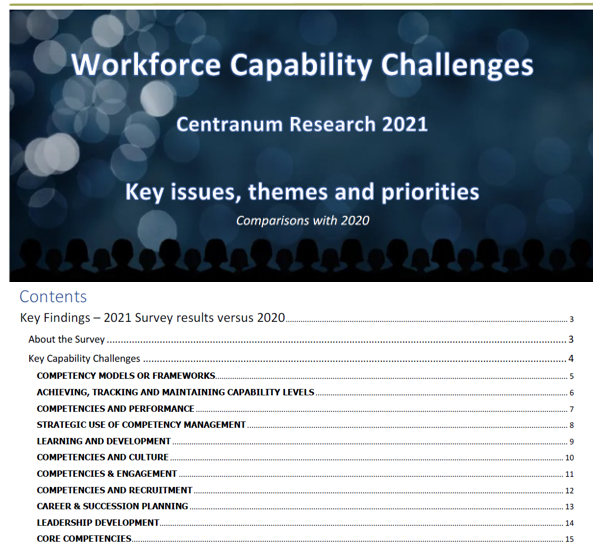Image resolution: width=598 pixels, height=549 pixels.
Task: Select Comparisons with 2020 italic text
Action: pos(302,221)
